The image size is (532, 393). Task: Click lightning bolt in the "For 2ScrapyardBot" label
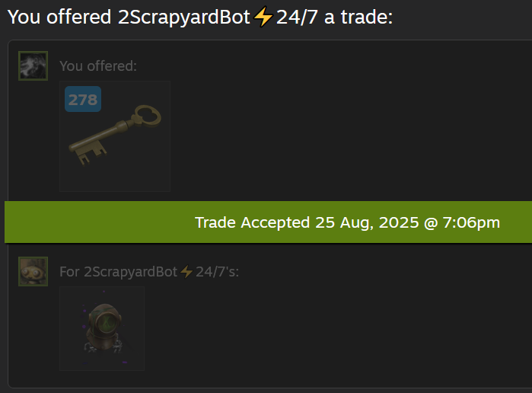(x=186, y=272)
